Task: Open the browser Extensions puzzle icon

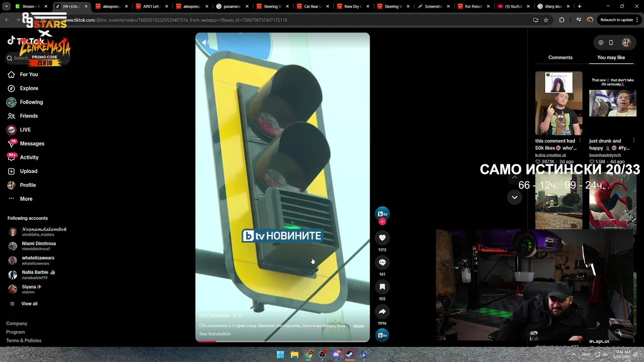Action: pyautogui.click(x=562, y=20)
